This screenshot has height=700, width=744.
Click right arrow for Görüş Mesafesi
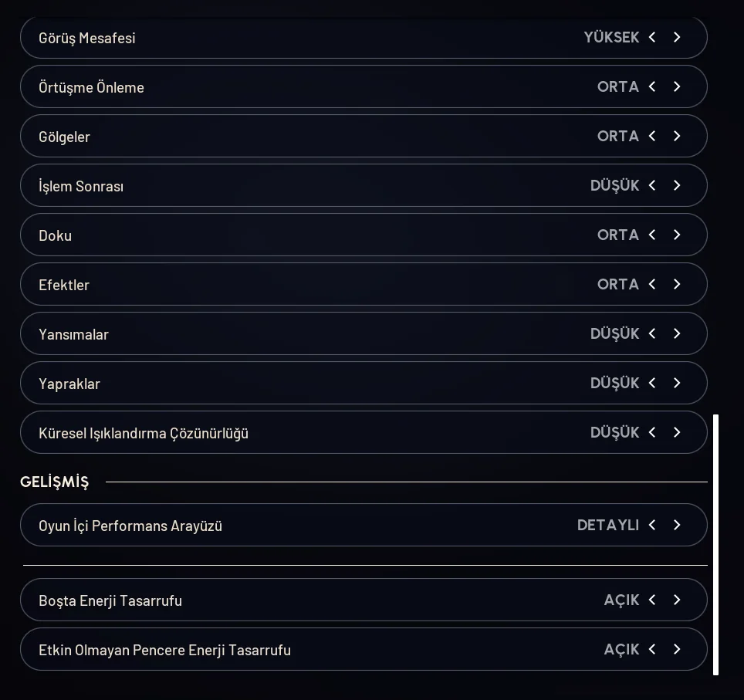pos(677,37)
